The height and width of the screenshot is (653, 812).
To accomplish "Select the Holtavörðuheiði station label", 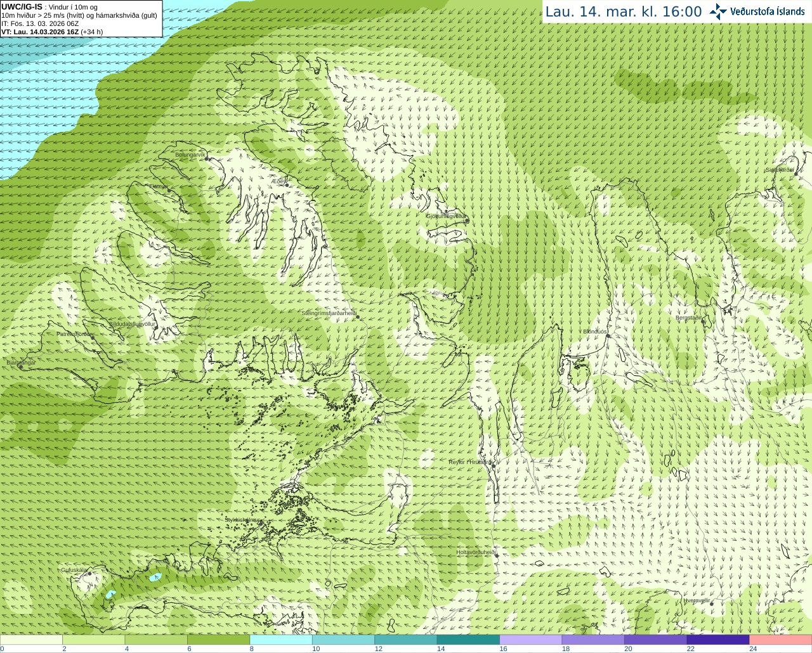I will pyautogui.click(x=476, y=552).
